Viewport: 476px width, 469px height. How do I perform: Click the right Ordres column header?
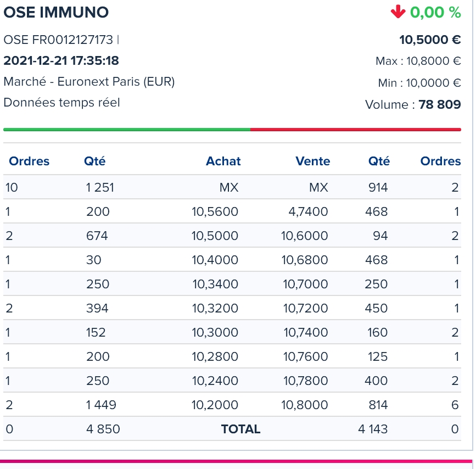[x=440, y=161]
